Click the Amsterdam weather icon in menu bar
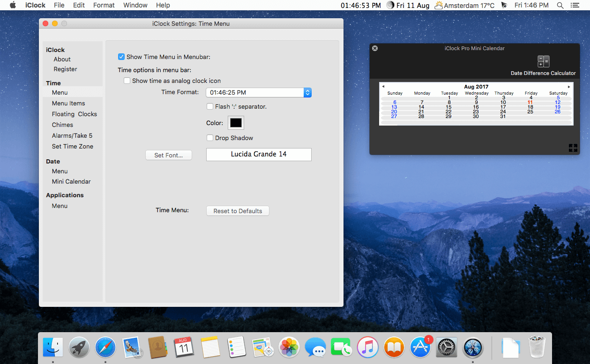The width and height of the screenshot is (590, 364). [x=439, y=5]
